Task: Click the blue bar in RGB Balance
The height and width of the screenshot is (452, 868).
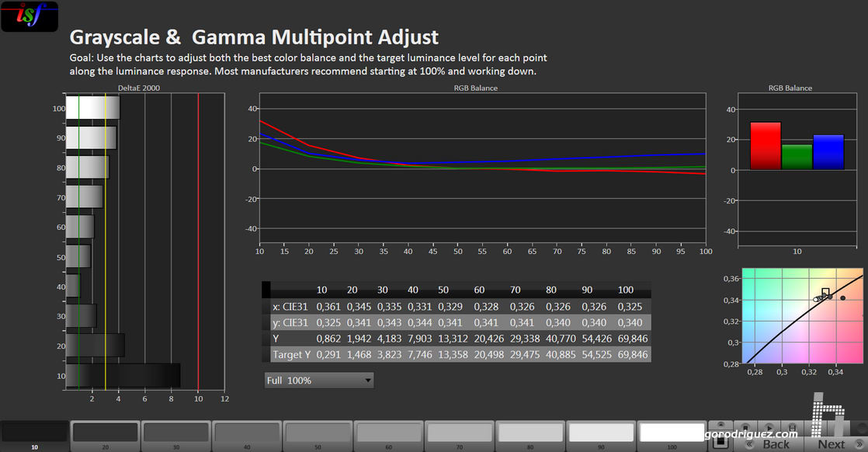Action: pos(828,152)
